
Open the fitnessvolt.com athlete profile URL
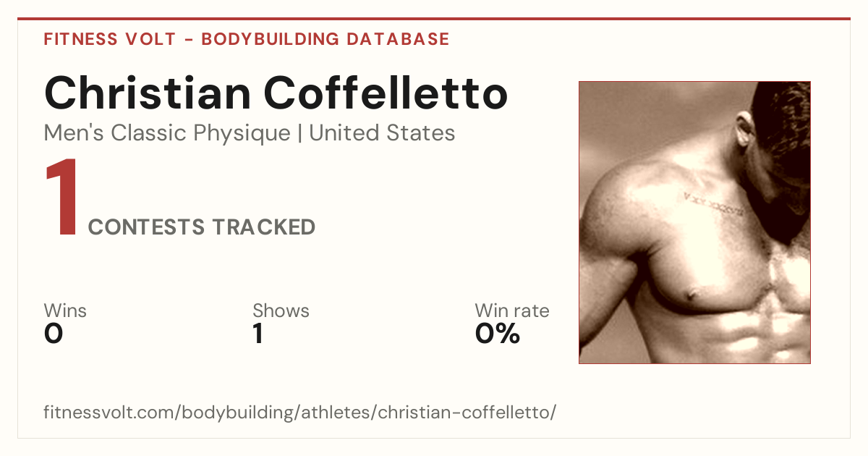pyautogui.click(x=300, y=413)
